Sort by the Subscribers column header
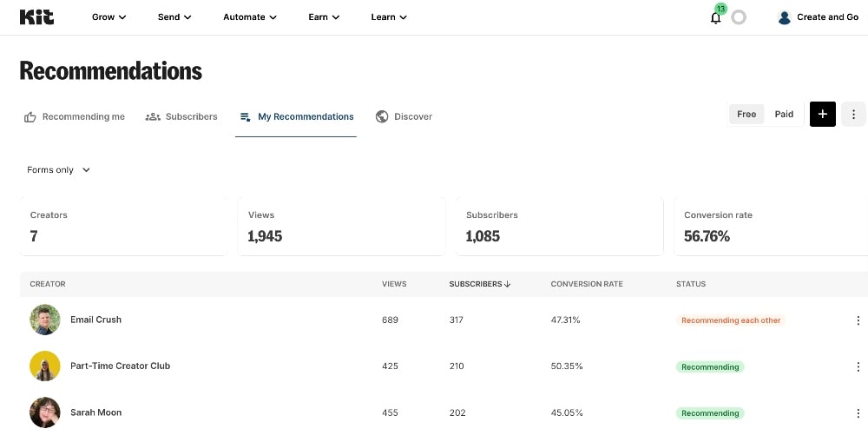 click(480, 284)
